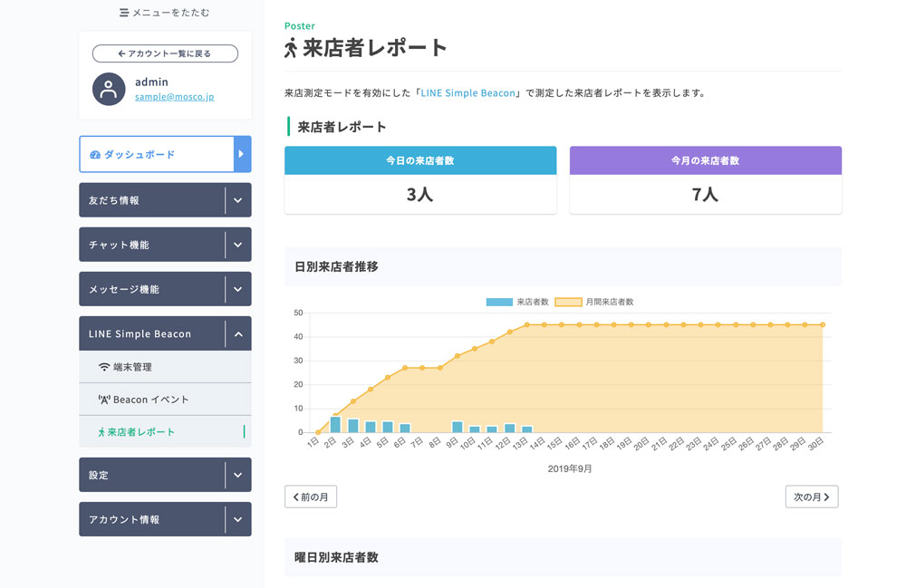Select 端末管理 submenu item
Image resolution: width=906 pixels, height=588 pixels.
point(165,367)
